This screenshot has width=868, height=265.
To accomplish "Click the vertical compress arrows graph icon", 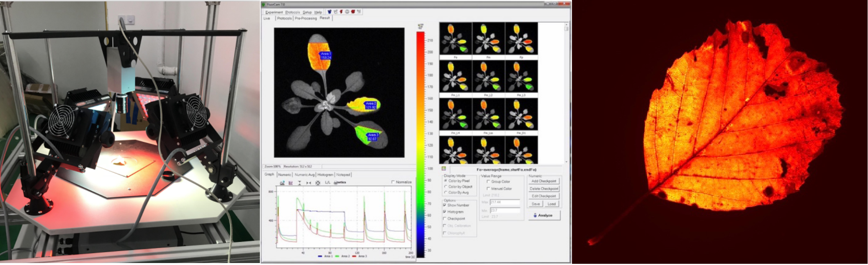I will pos(299,183).
